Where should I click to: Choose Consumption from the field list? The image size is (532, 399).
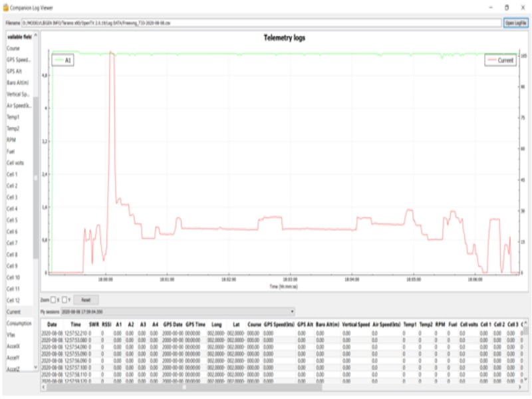point(19,323)
